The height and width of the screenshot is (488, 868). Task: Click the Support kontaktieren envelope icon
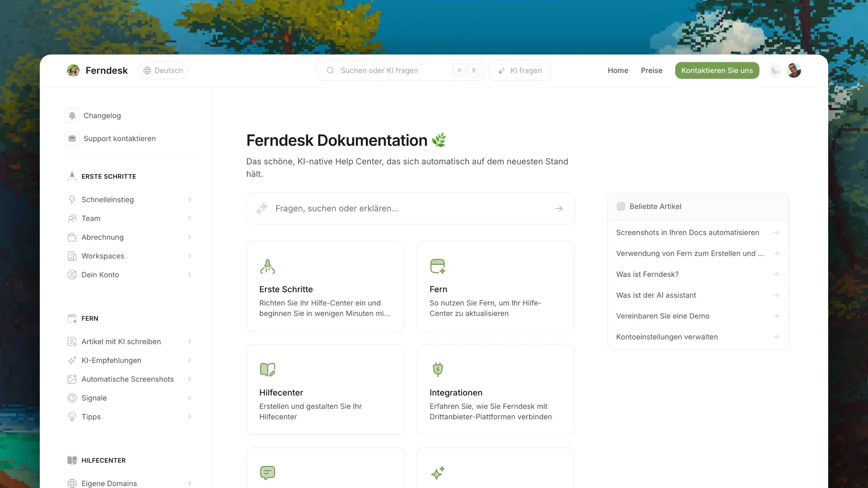coord(72,138)
